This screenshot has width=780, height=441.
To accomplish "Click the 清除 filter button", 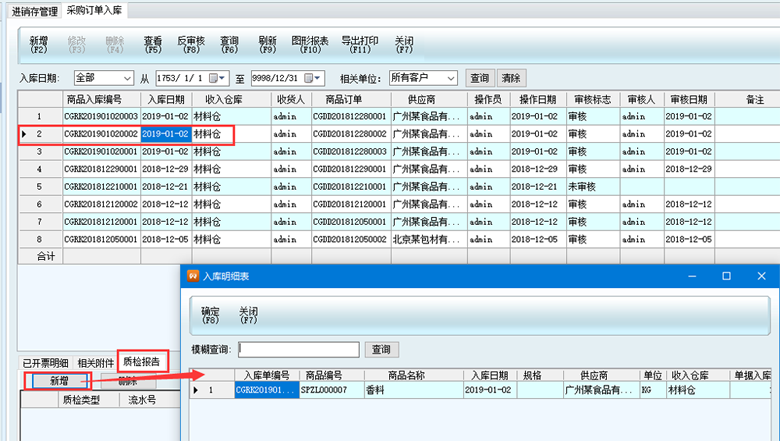I will 511,78.
